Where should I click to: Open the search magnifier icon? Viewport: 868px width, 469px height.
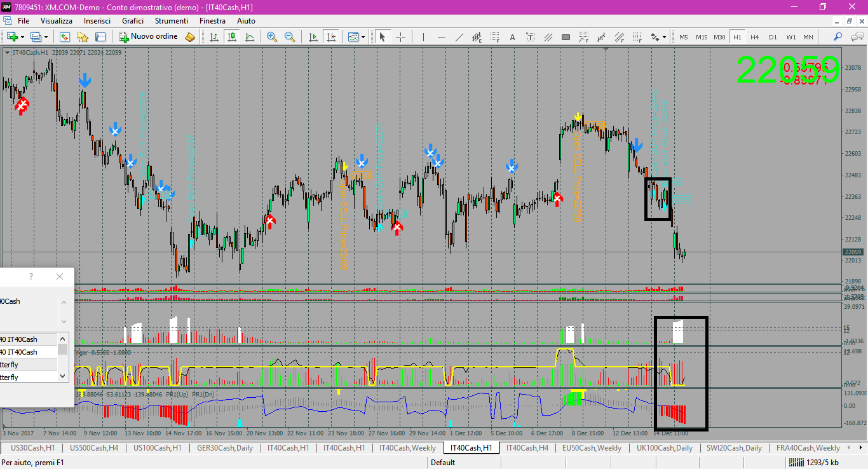838,37
